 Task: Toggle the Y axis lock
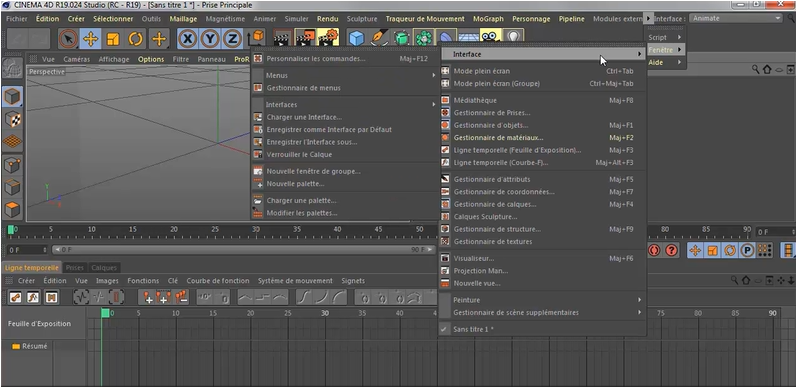click(x=210, y=39)
